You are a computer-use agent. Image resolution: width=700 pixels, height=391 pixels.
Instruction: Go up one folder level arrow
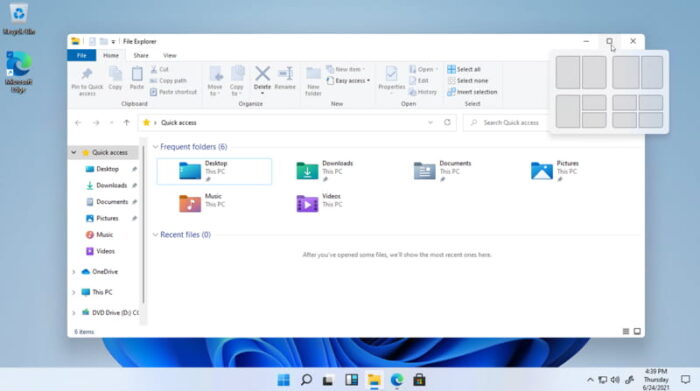[x=126, y=122]
